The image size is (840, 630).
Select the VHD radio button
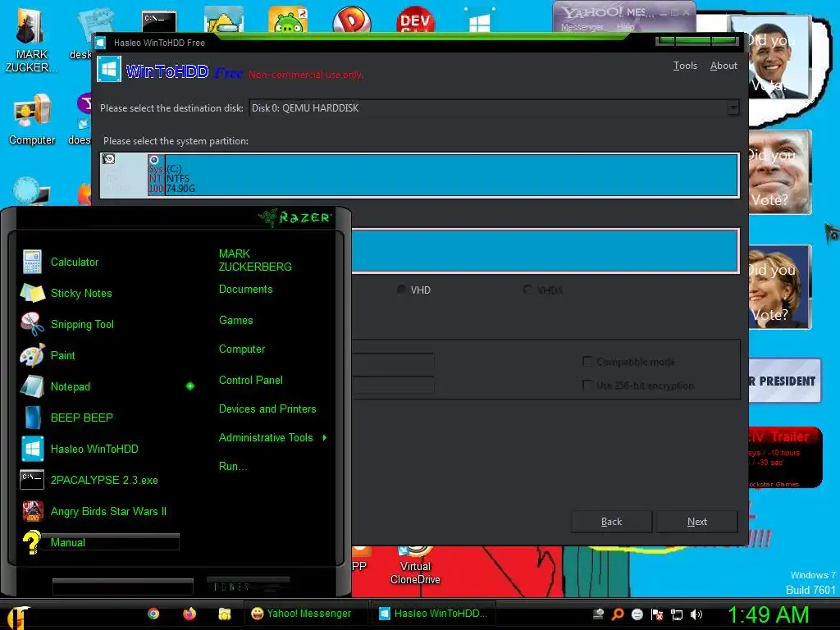400,290
